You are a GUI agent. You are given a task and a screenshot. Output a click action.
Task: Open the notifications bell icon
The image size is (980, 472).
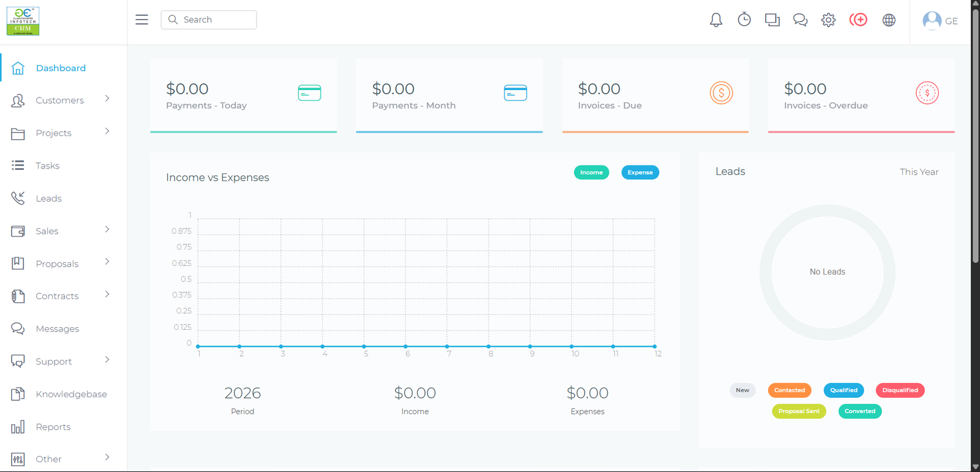pyautogui.click(x=715, y=20)
